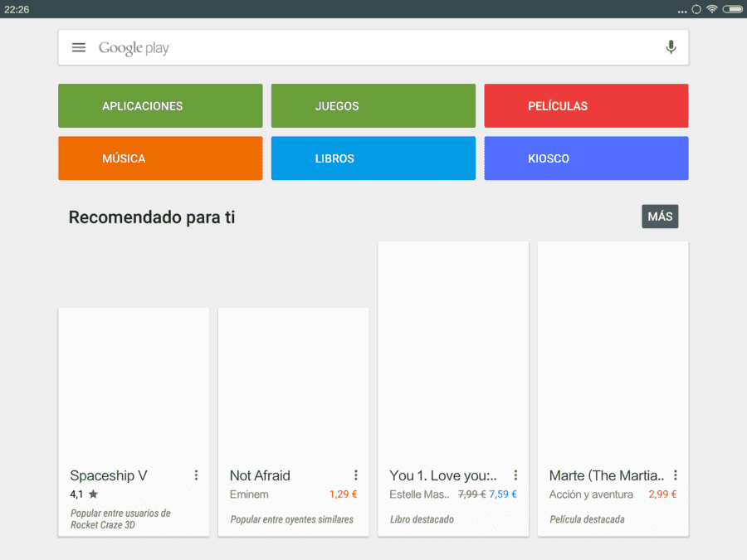This screenshot has height=560, width=747.
Task: Select the Música category tile
Action: (160, 158)
